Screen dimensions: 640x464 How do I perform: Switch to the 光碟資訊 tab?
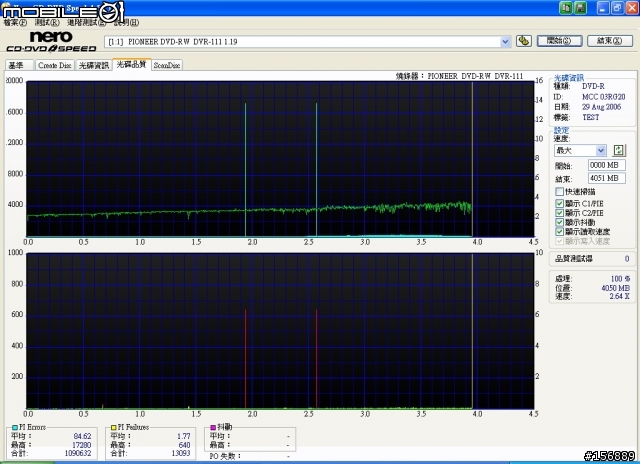[93, 65]
